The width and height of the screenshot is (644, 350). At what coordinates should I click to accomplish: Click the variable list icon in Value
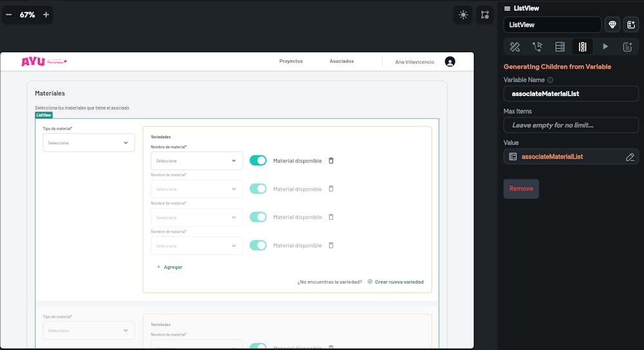(x=513, y=157)
